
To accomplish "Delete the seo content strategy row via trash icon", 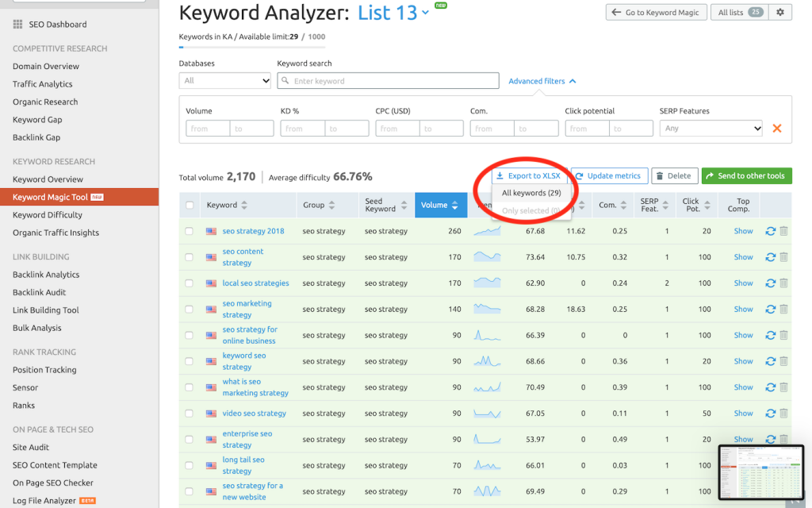I will (x=783, y=257).
